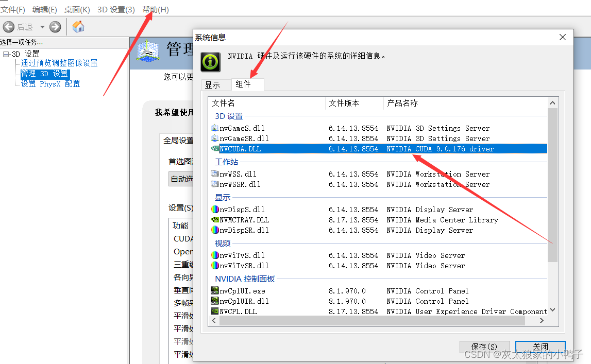Image resolution: width=591 pixels, height=364 pixels.
Task: Open the back history dropdown arrow
Action: click(42, 27)
